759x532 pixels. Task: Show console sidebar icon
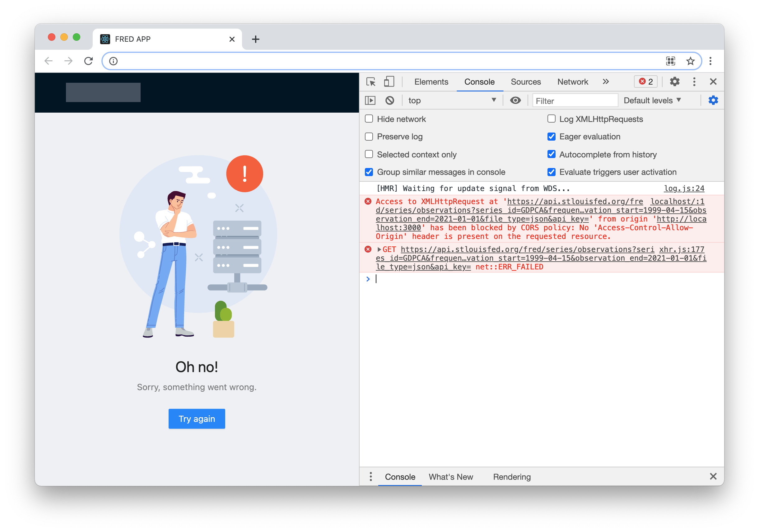(x=370, y=100)
